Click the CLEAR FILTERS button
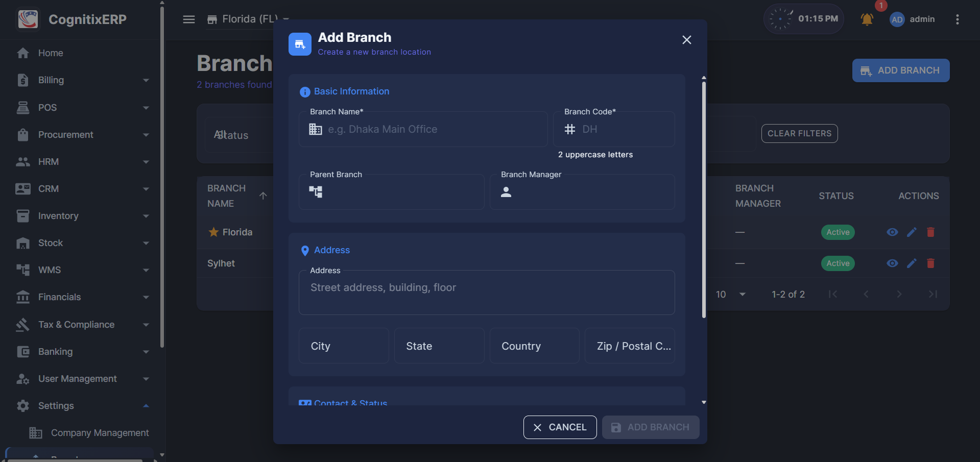Image resolution: width=980 pixels, height=462 pixels. click(799, 134)
